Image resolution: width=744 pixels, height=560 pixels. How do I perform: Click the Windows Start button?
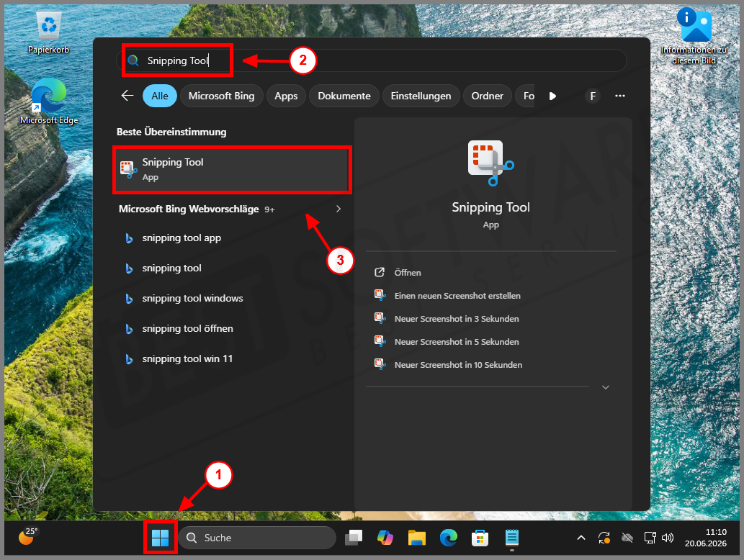pyautogui.click(x=160, y=538)
